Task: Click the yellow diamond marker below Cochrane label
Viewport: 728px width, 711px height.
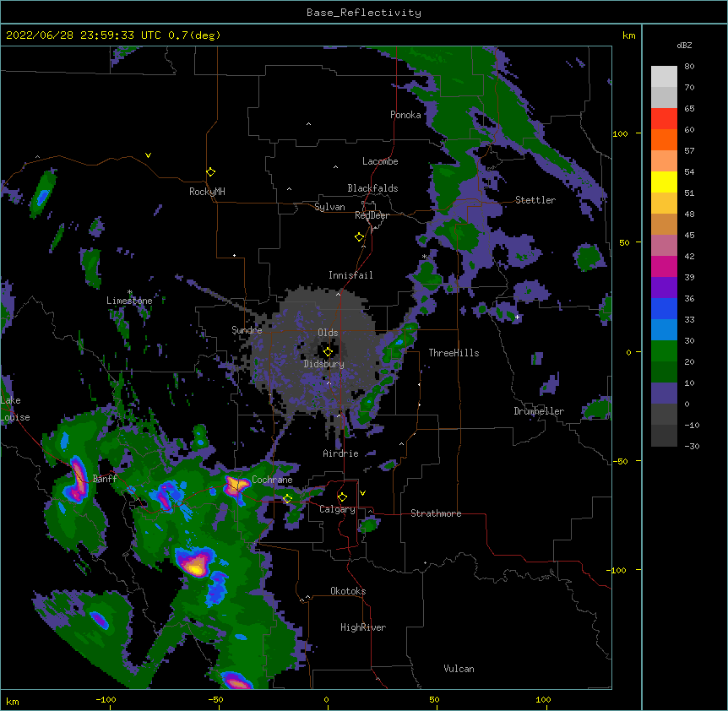Action: 287,499
